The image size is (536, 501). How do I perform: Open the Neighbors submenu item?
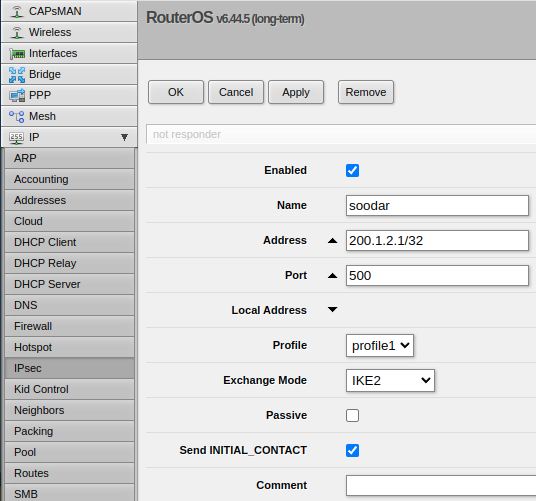pos(69,410)
